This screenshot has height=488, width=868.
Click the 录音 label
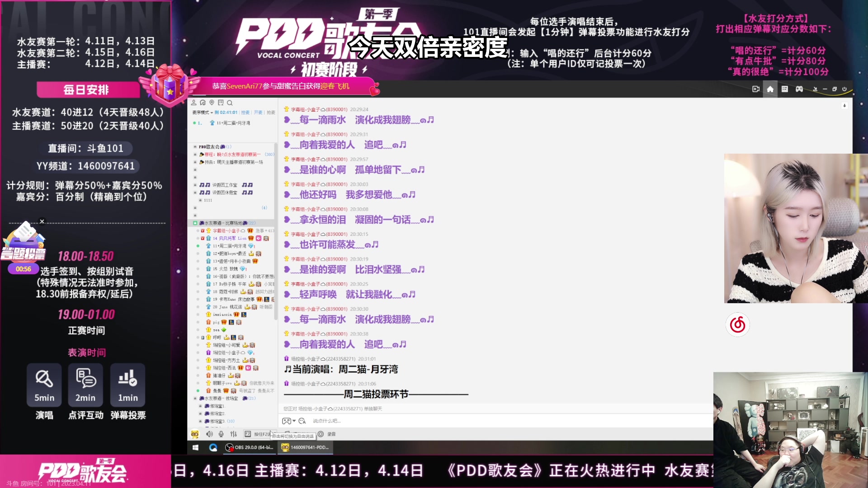pos(331,434)
